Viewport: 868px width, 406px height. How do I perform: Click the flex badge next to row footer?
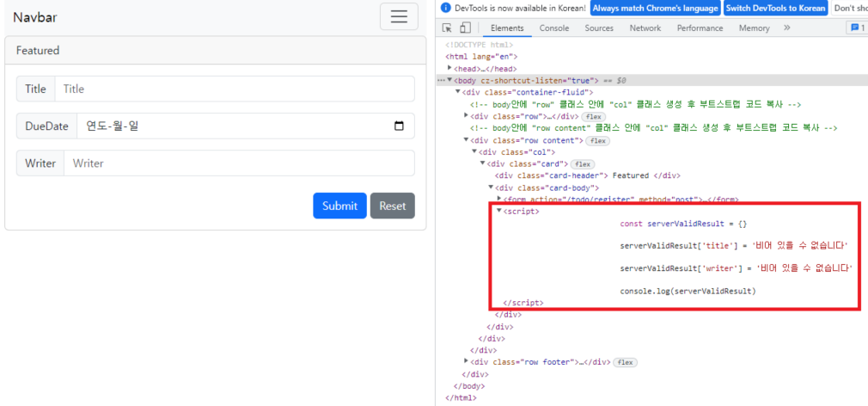[625, 363]
